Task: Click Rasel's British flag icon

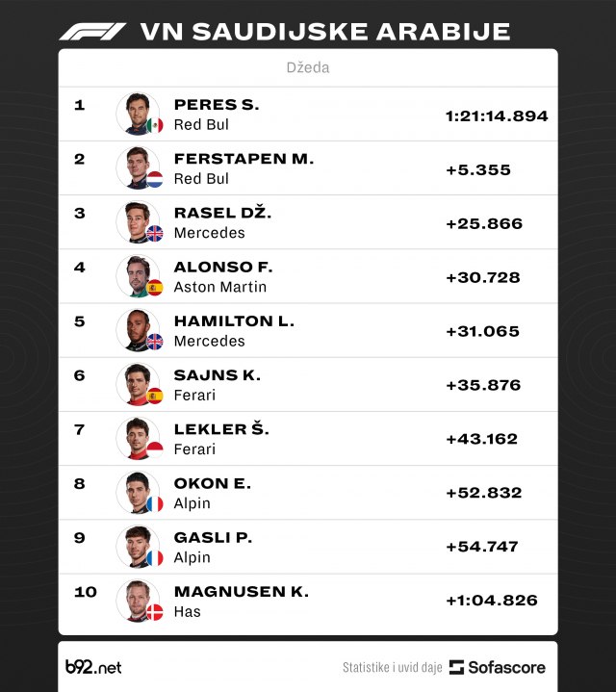Action: click(155, 233)
